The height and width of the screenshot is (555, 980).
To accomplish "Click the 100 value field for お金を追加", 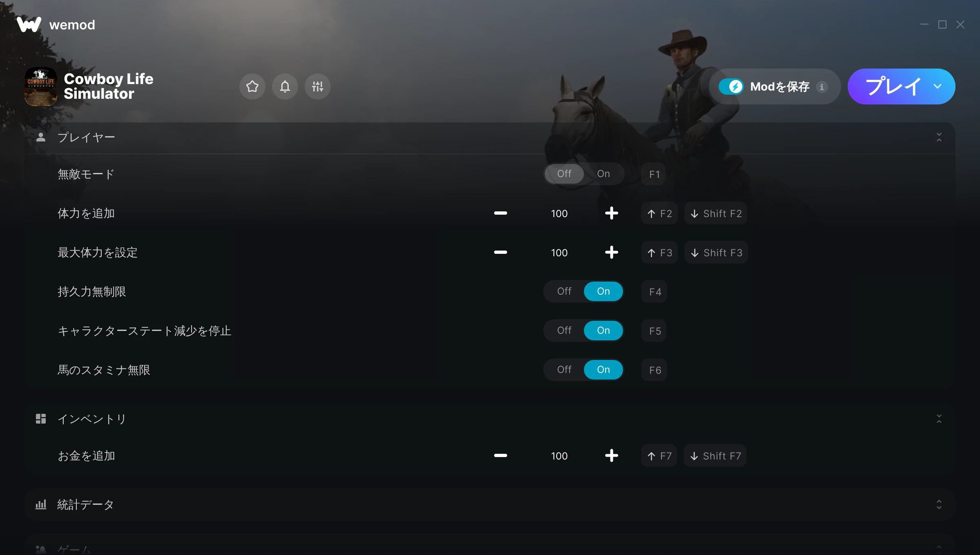I will (559, 456).
